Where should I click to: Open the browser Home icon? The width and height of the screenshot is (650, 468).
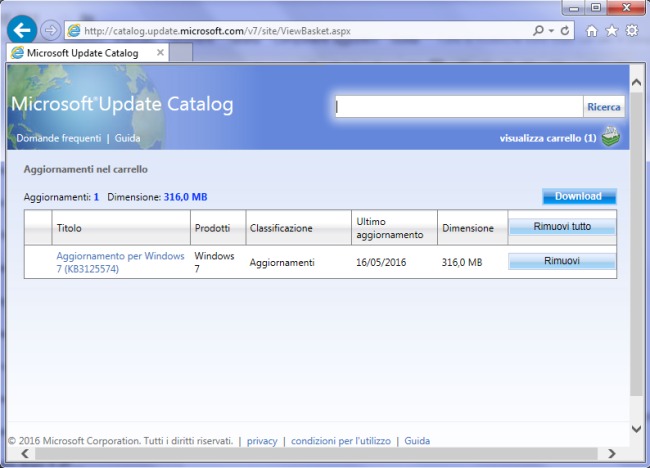[x=592, y=31]
